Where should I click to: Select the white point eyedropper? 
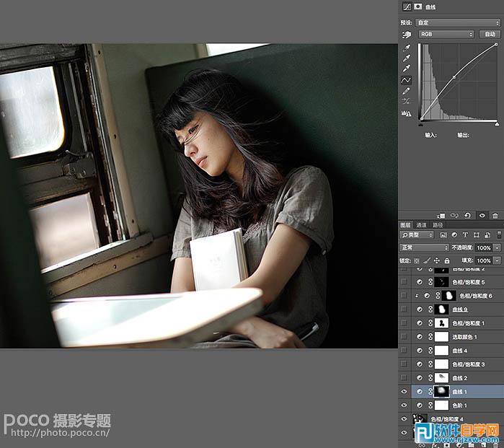pyautogui.click(x=407, y=69)
